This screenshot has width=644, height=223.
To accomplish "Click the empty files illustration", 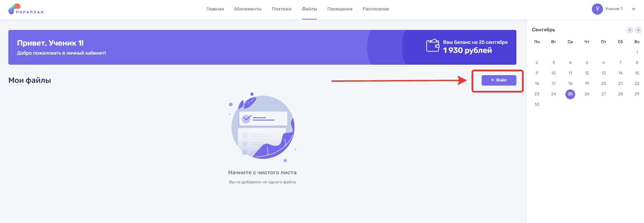I will 263,127.
